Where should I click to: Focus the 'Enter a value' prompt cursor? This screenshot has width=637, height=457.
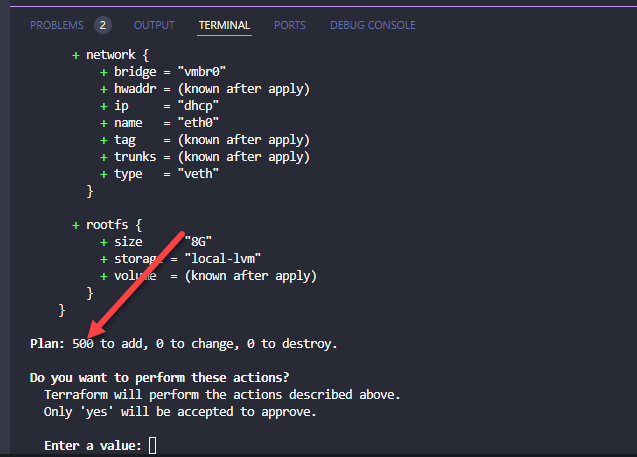pyautogui.click(x=153, y=445)
